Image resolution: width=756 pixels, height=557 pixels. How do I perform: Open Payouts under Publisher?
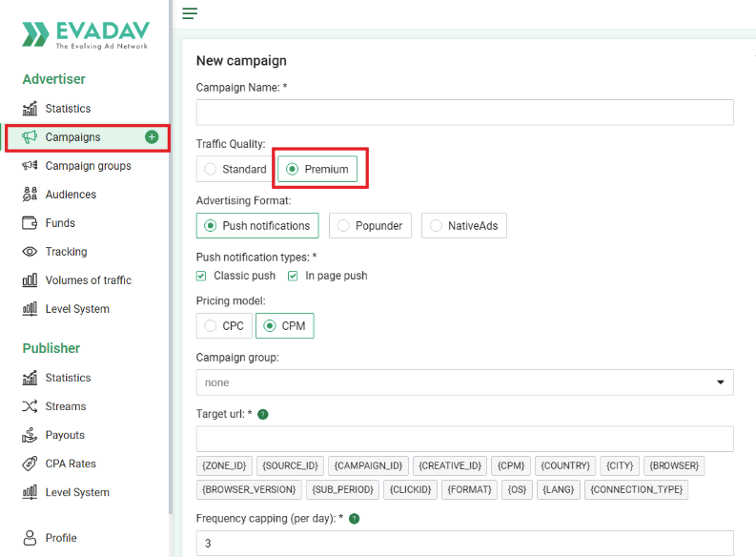click(x=65, y=435)
